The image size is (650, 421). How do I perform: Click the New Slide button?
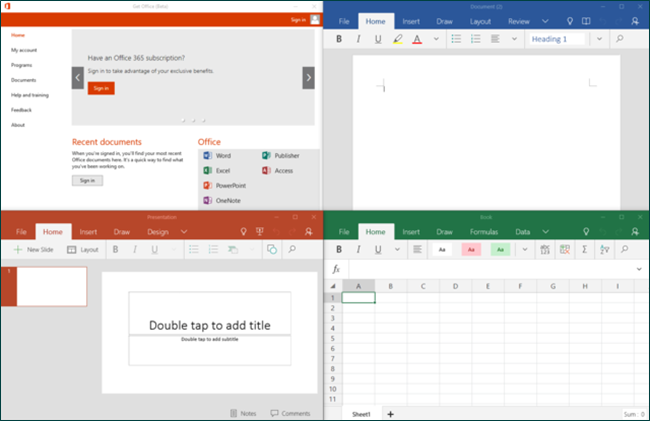pos(34,249)
